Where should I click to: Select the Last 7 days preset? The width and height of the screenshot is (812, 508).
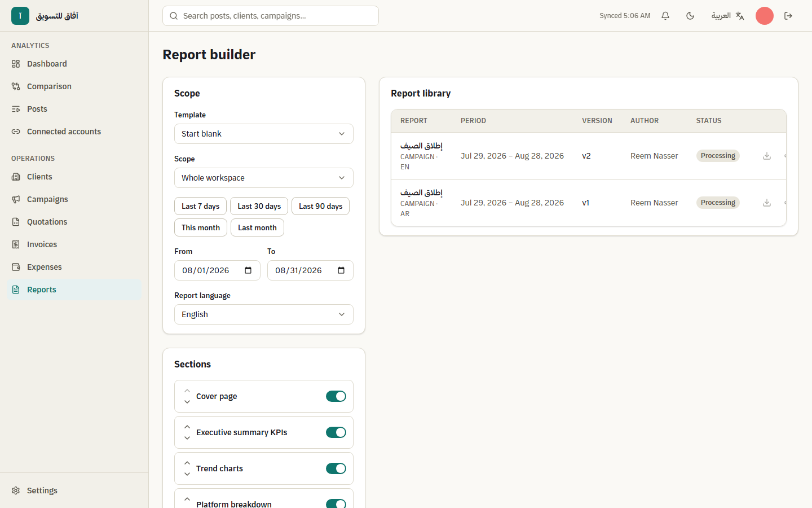pyautogui.click(x=201, y=206)
